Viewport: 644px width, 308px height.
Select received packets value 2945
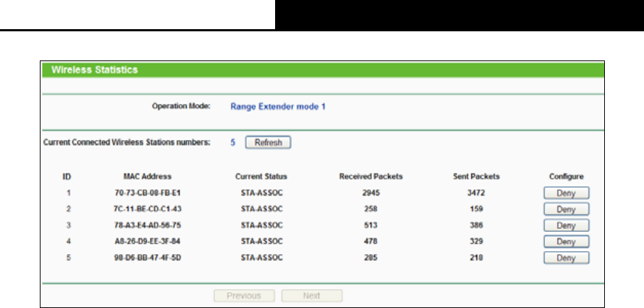(371, 193)
